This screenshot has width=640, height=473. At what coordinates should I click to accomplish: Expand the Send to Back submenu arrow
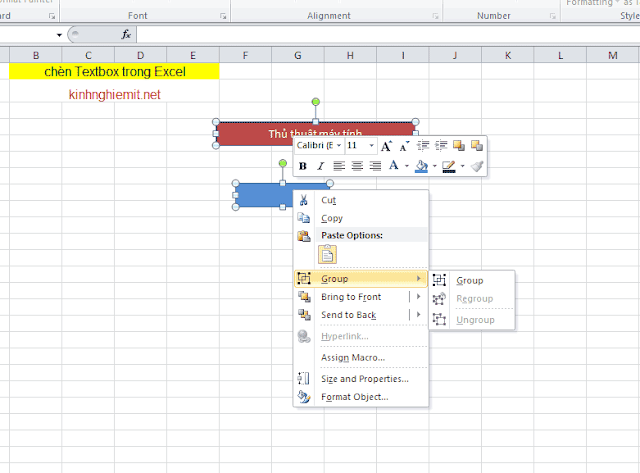point(419,315)
